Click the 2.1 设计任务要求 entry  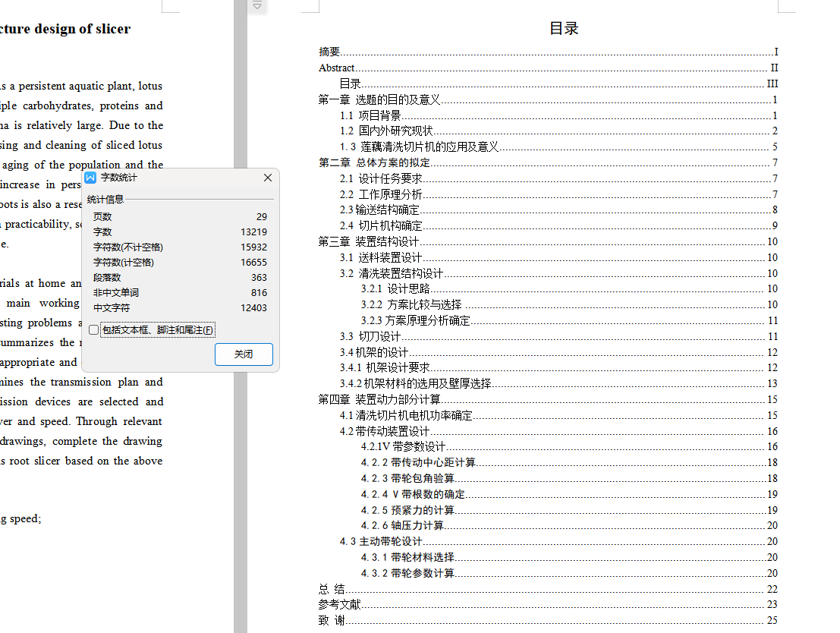[558, 178]
